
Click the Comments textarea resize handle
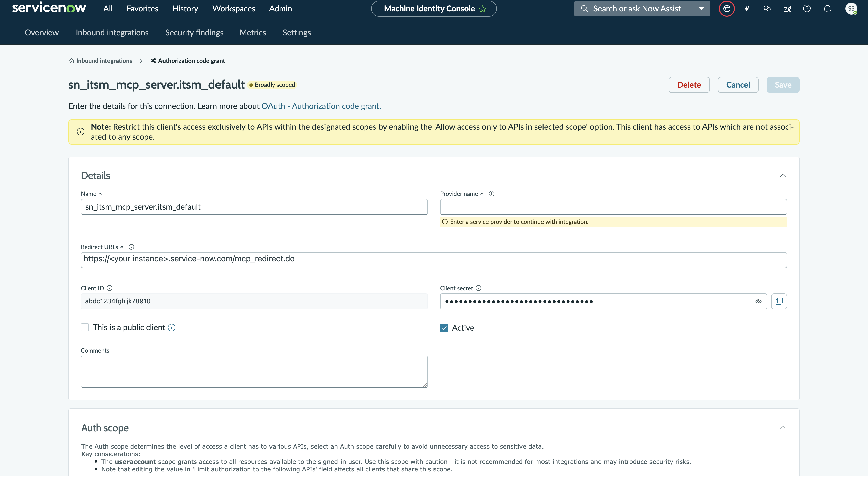425,385
